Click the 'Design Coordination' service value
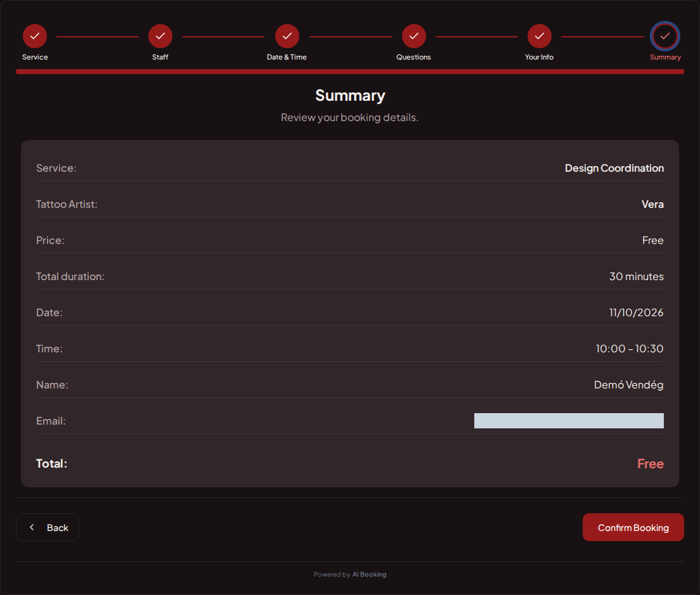The image size is (700, 595). (x=614, y=168)
